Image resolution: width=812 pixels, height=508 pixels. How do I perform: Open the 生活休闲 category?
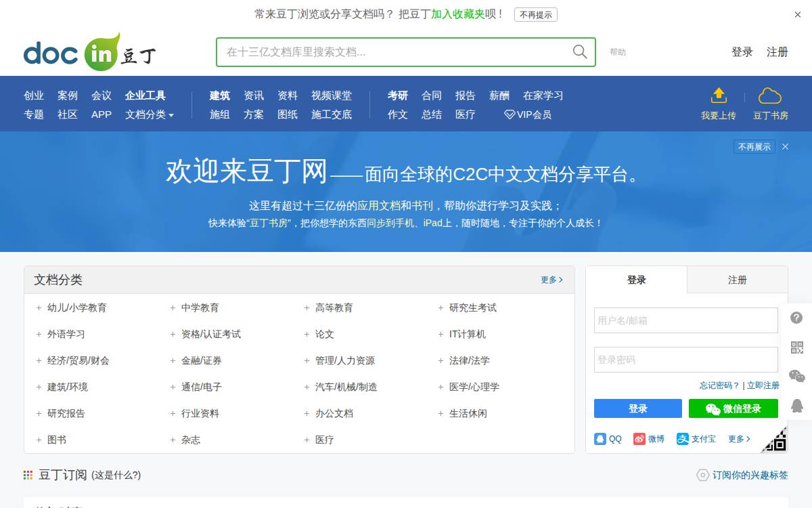[468, 414]
